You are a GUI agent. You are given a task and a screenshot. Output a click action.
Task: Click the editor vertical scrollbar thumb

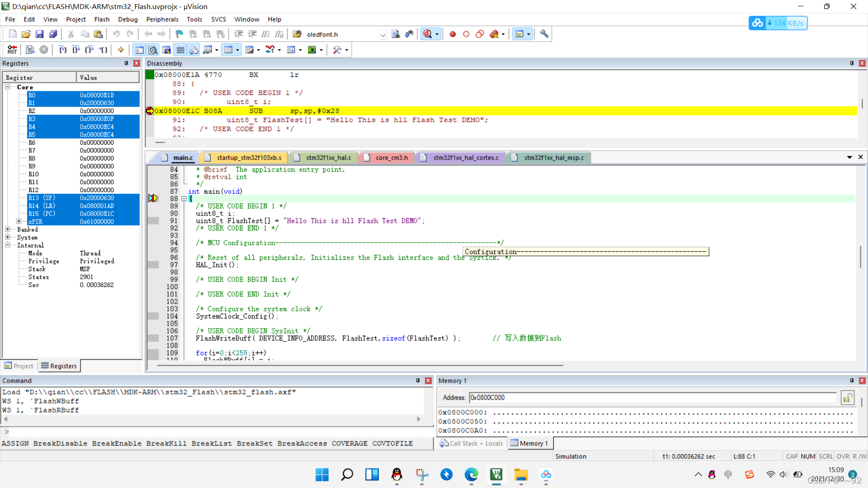point(860,257)
